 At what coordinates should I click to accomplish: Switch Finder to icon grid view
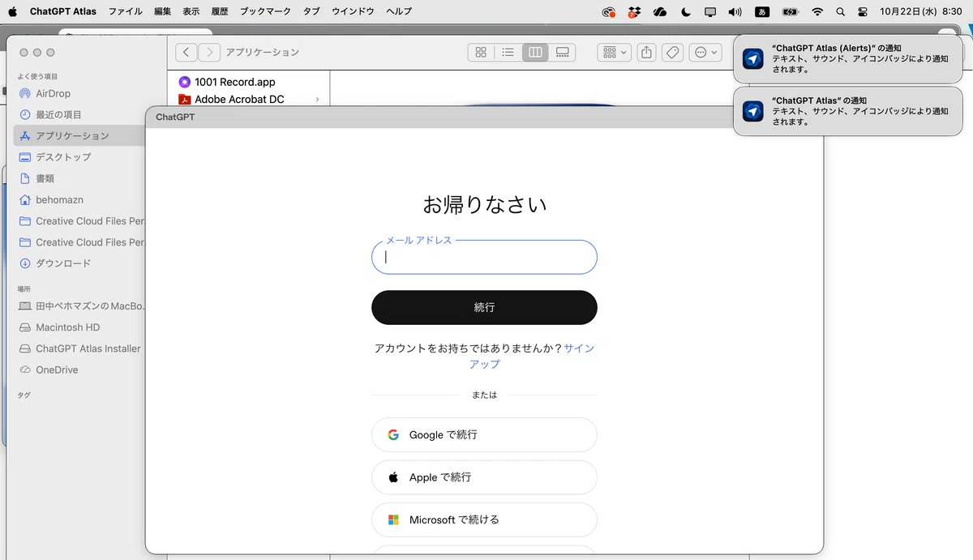(x=481, y=52)
